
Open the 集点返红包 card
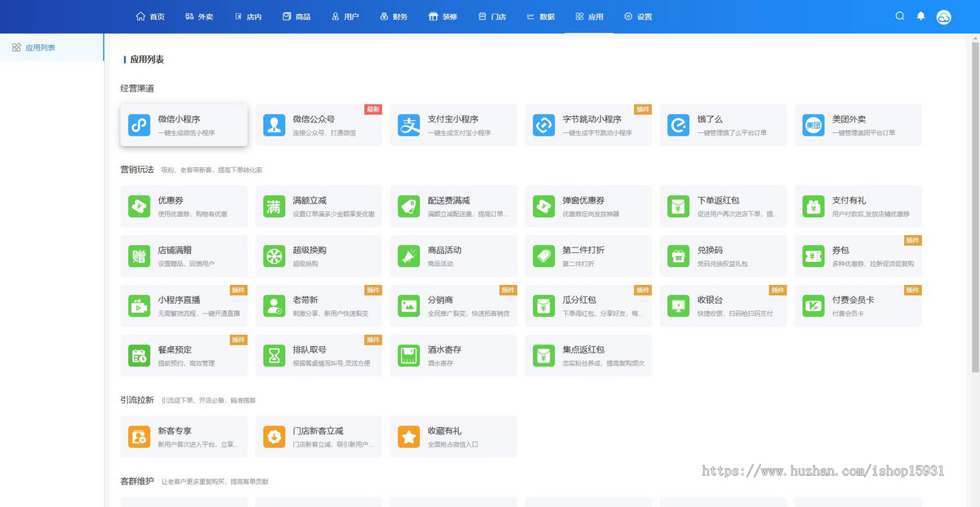click(x=588, y=356)
